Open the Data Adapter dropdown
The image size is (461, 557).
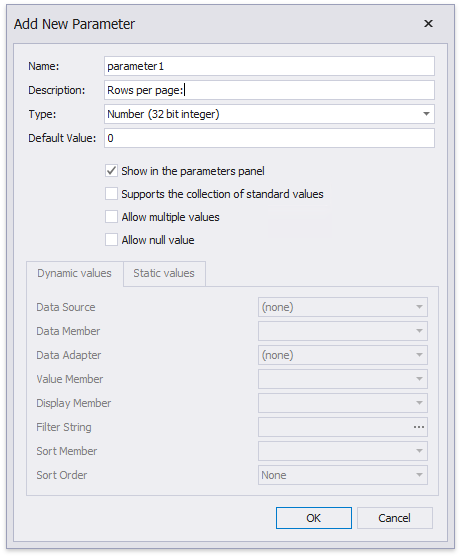(x=343, y=355)
